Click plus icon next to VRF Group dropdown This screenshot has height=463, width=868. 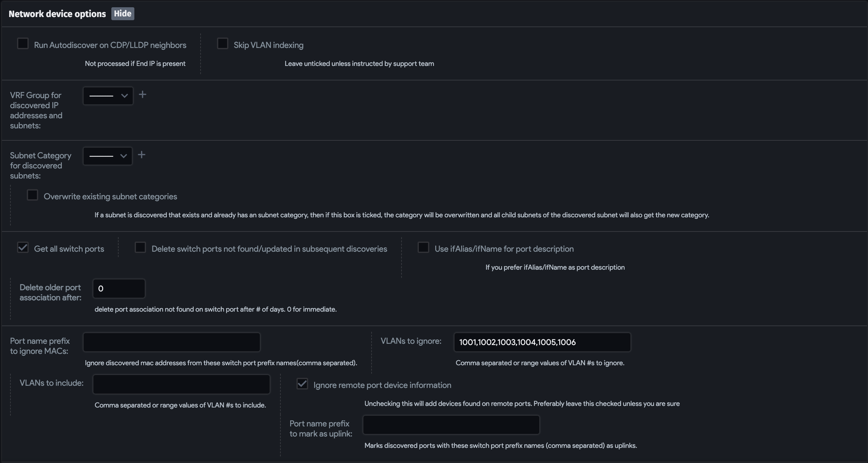point(143,94)
